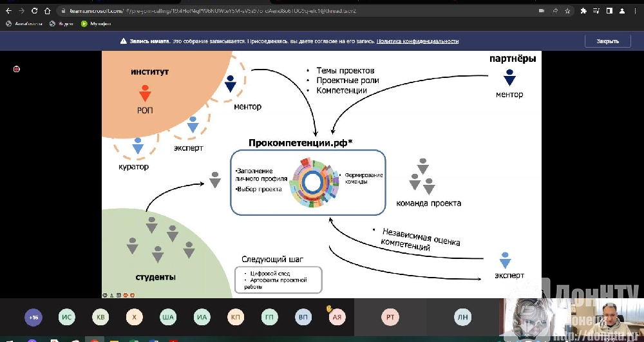The height and width of the screenshot is (342, 644).
Task: Click the команда проекта label
Action: [428, 203]
